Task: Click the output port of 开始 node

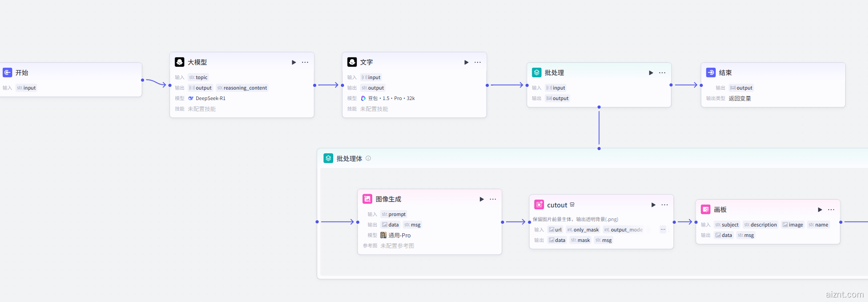Action: click(x=142, y=80)
